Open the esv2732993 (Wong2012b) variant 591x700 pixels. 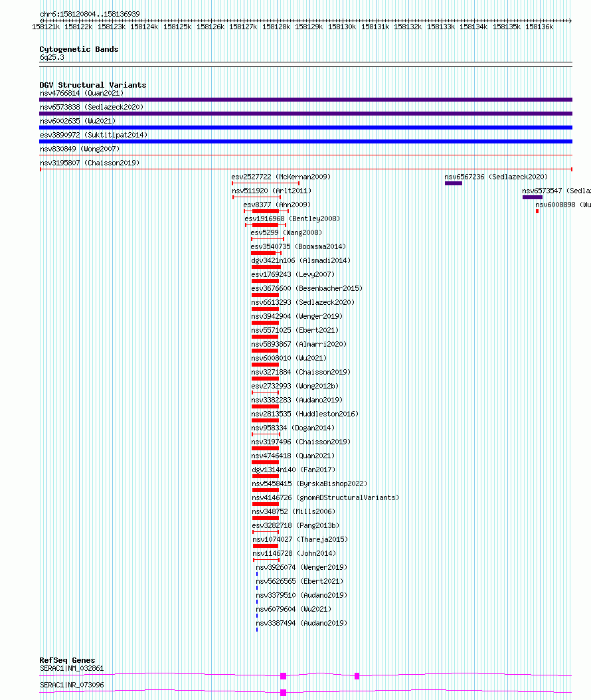(295, 386)
